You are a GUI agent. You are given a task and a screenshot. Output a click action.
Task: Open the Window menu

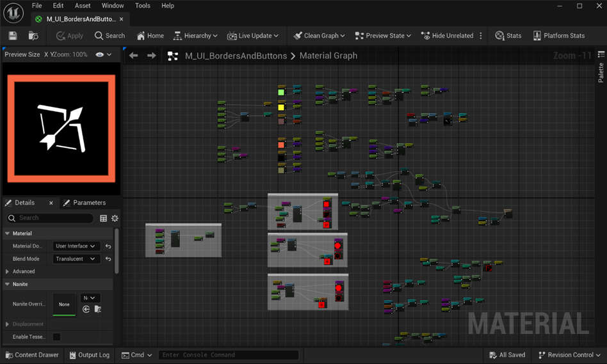(x=113, y=6)
